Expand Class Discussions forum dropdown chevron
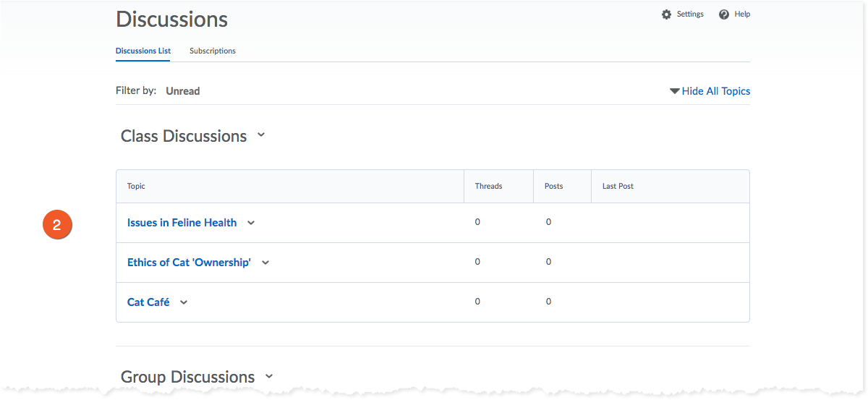 point(261,135)
